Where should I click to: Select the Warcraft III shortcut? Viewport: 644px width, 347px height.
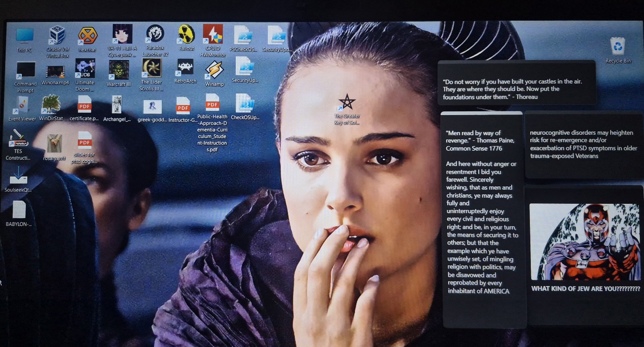(x=119, y=73)
